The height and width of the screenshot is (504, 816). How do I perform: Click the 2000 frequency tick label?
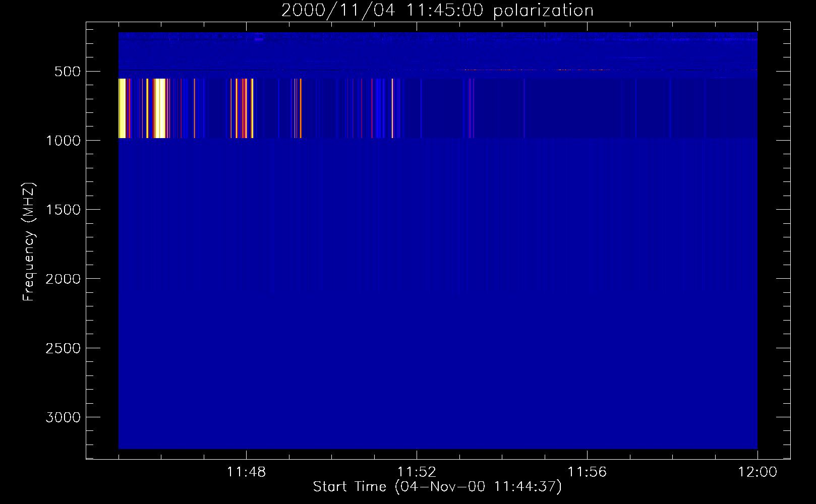[63, 279]
